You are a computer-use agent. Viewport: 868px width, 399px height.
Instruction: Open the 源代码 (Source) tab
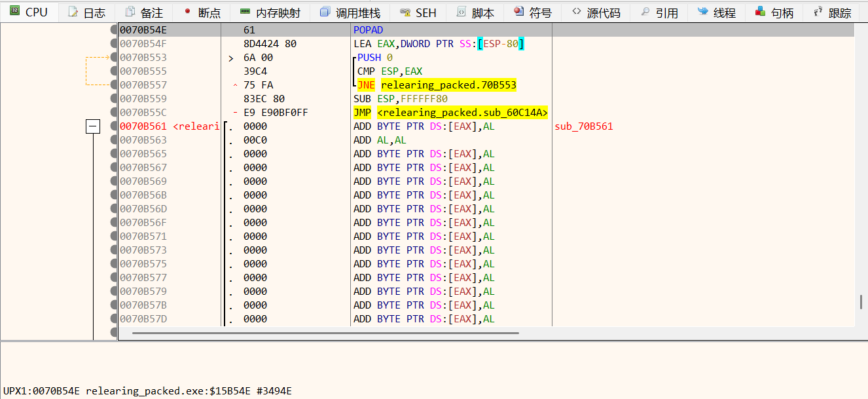coord(595,12)
